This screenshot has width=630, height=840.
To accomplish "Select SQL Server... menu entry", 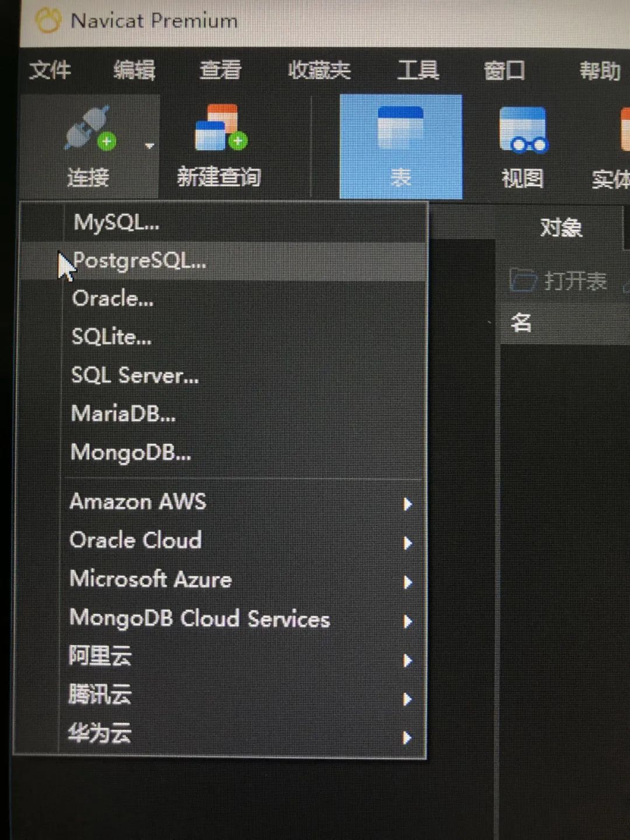I will 244,375.
